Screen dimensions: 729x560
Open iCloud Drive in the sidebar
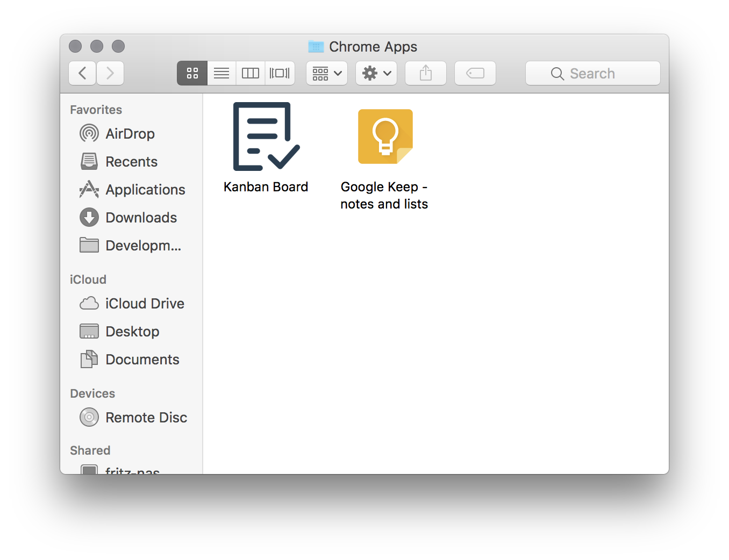point(131,304)
